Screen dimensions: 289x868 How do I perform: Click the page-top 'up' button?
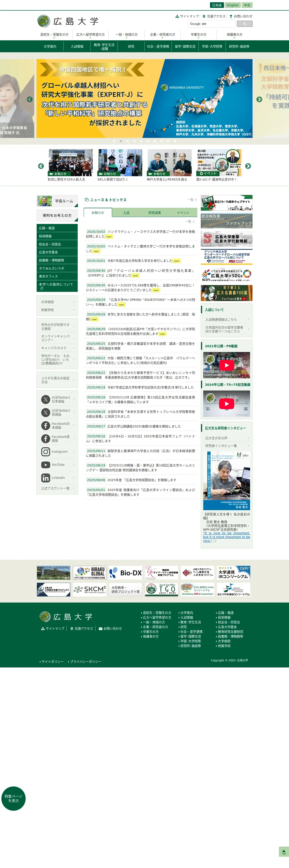284,852
